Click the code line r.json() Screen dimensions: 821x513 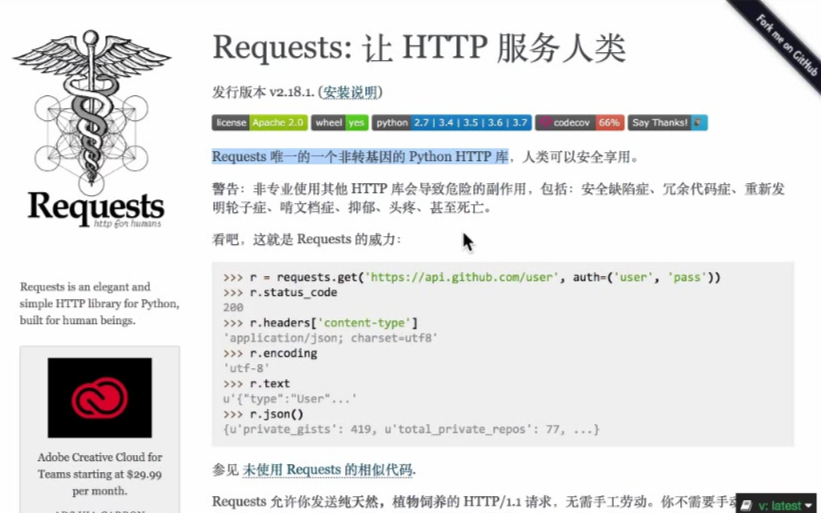pos(263,414)
